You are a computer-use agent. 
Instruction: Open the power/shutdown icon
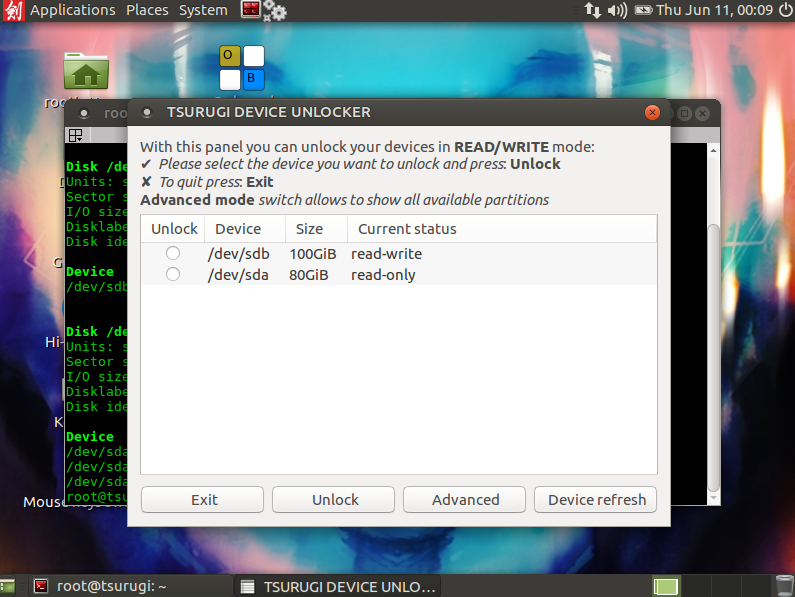click(x=785, y=10)
